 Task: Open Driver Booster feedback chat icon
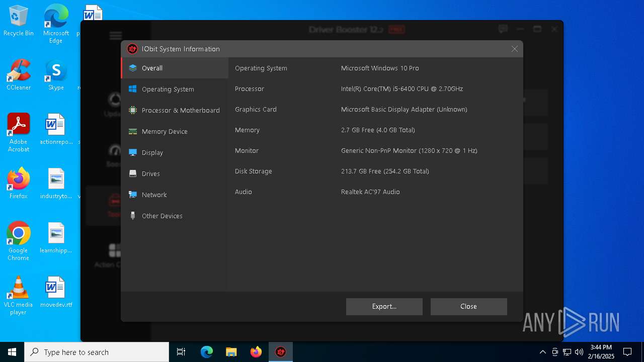(503, 29)
